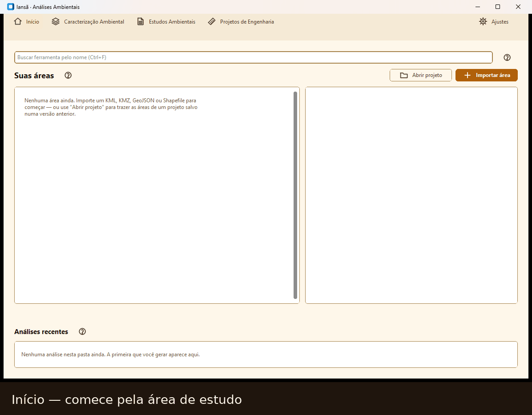This screenshot has height=415, width=532.
Task: Click the Ajustes gear icon
Action: pyautogui.click(x=483, y=21)
